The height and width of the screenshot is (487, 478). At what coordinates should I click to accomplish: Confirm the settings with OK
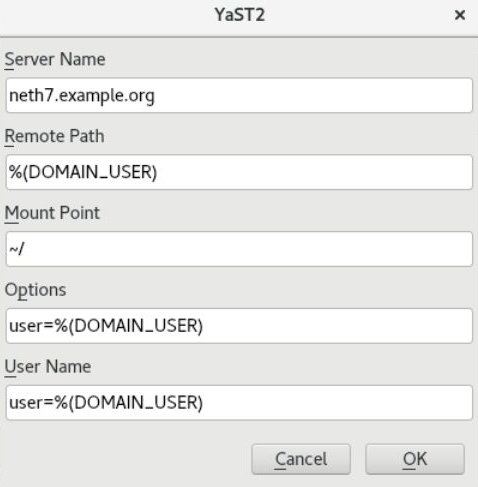tap(415, 459)
